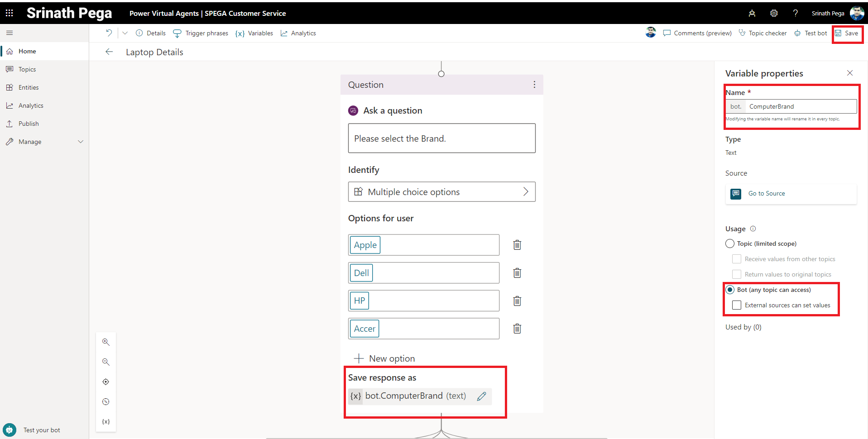Open the undo history dropdown arrow
868x439 pixels.
click(x=125, y=33)
